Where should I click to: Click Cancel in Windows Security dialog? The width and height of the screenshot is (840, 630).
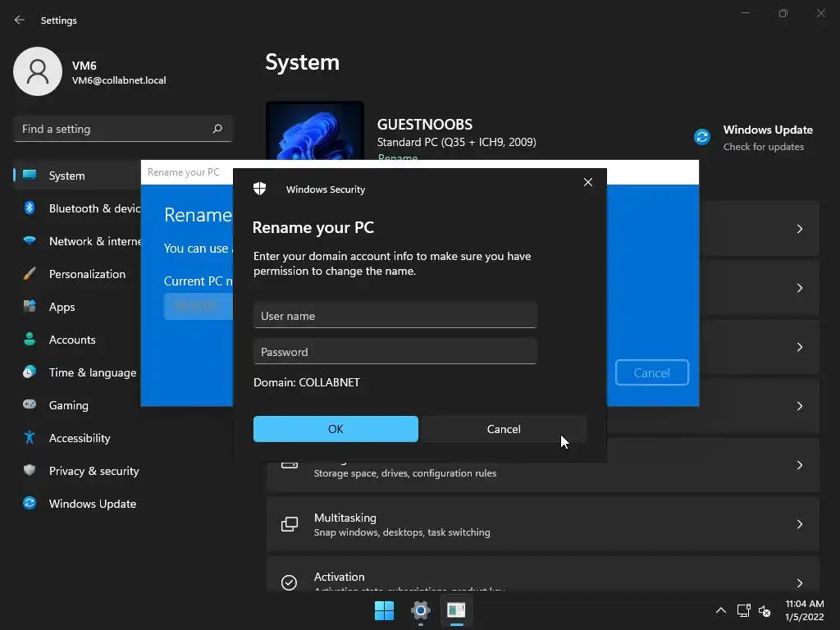pyautogui.click(x=504, y=429)
